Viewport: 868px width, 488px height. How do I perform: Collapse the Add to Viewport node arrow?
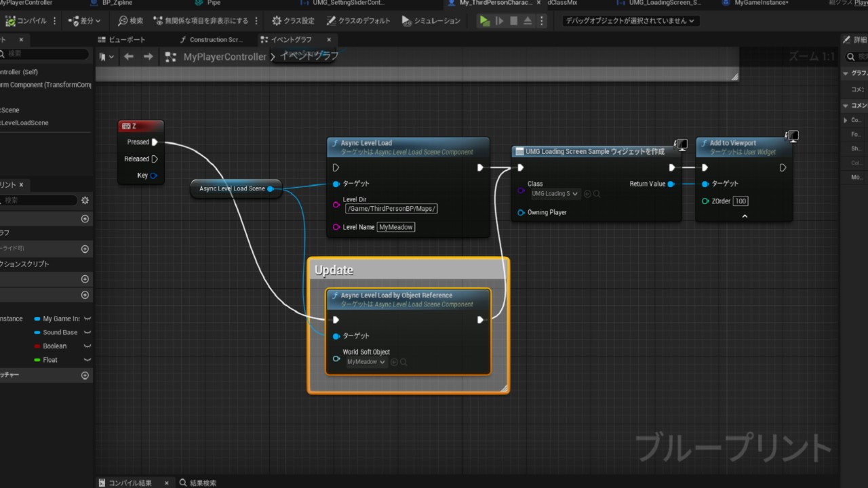point(744,216)
